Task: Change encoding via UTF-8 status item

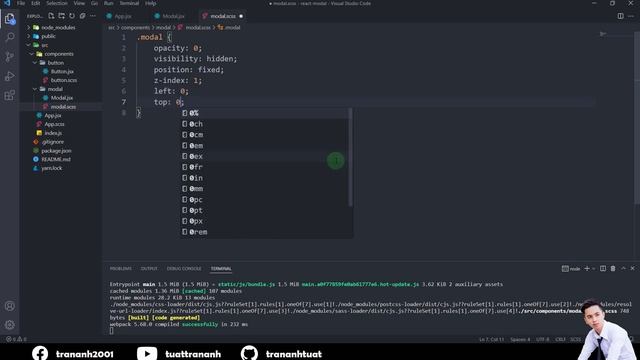Action: tap(542, 339)
